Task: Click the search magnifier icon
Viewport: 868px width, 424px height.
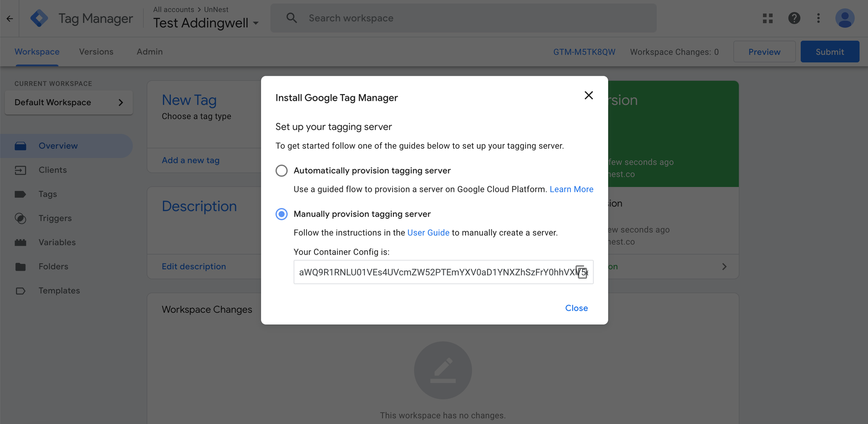Action: pyautogui.click(x=292, y=18)
